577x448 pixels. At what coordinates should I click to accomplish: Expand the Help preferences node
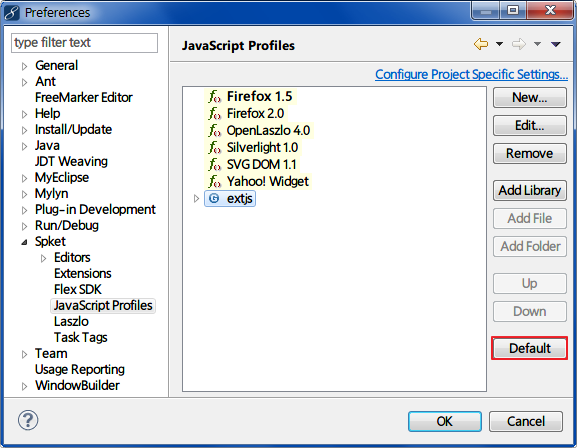[x=24, y=114]
